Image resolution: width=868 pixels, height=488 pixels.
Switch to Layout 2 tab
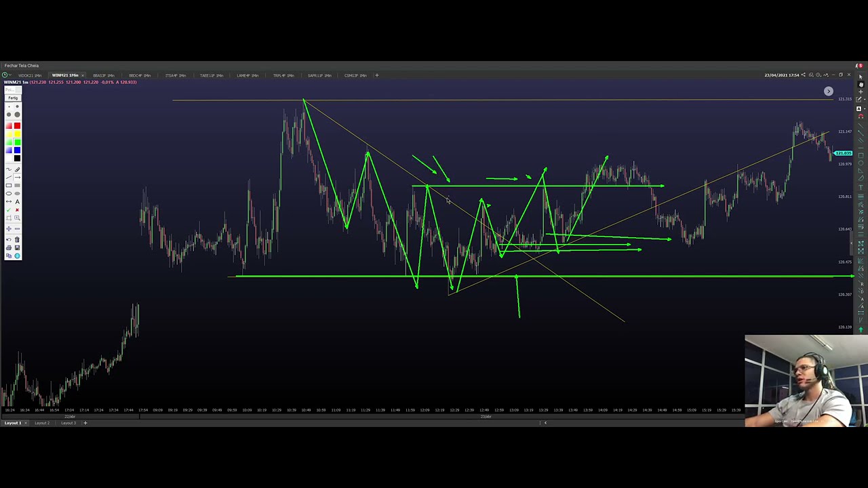click(x=42, y=423)
